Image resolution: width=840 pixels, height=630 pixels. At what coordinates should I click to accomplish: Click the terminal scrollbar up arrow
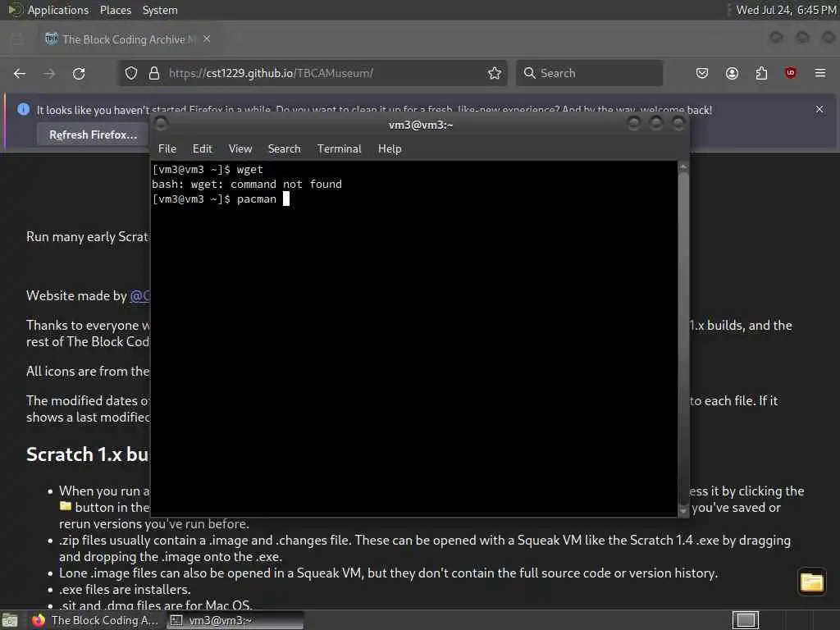(683, 167)
